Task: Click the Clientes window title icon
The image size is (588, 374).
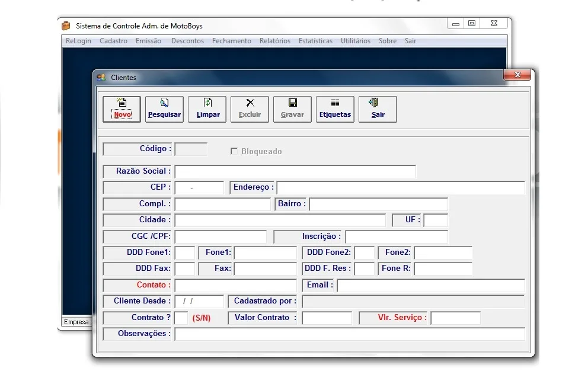Action: click(x=101, y=77)
